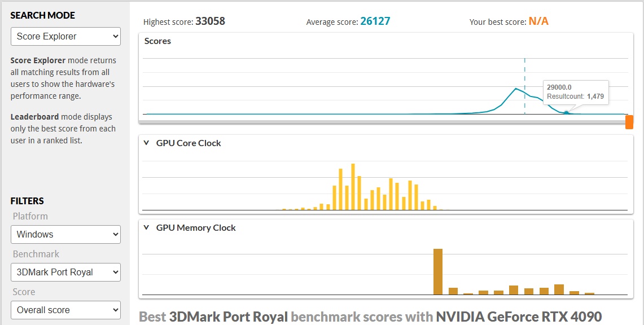Click the tallest GPU Memory Clock bar

(x=438, y=271)
